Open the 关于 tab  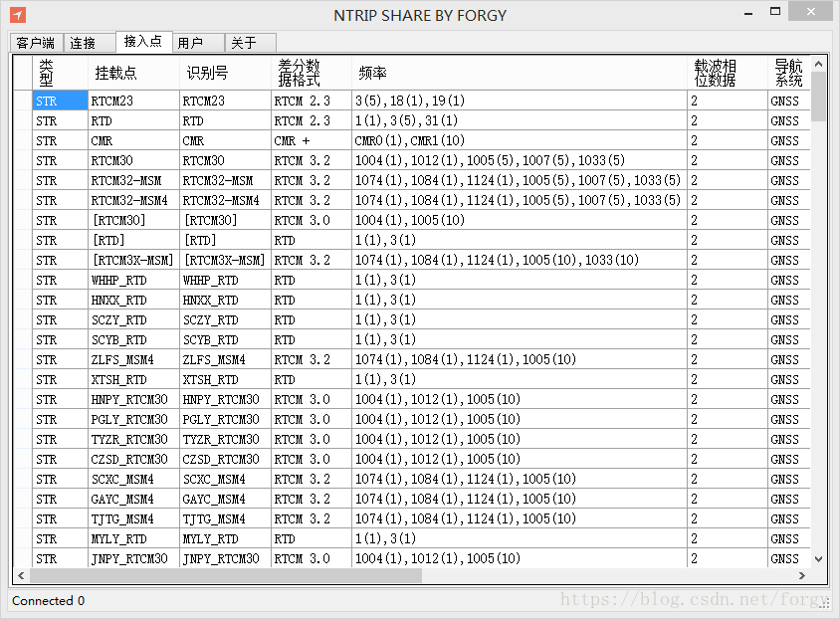[250, 43]
